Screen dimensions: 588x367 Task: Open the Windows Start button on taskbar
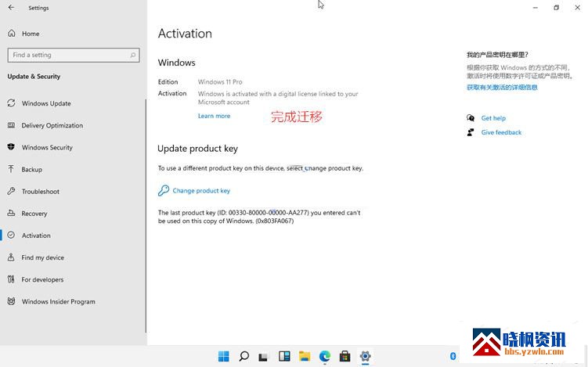pos(223,356)
